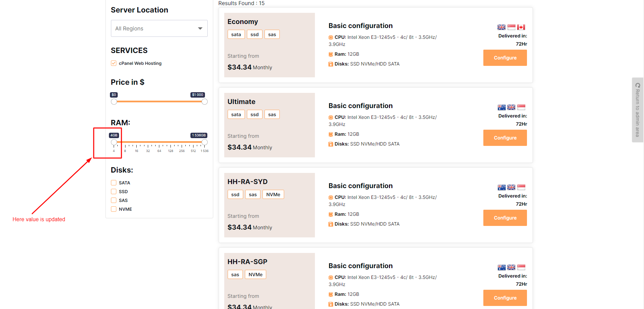Click the RAM slider's 4GB minimum handle
Screen dimensions: 644x309
(114, 142)
